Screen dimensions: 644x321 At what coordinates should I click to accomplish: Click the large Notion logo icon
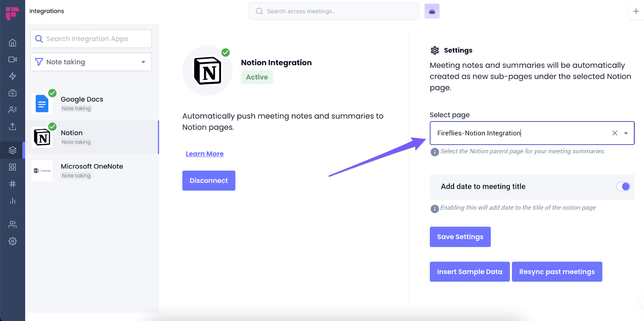point(208,71)
